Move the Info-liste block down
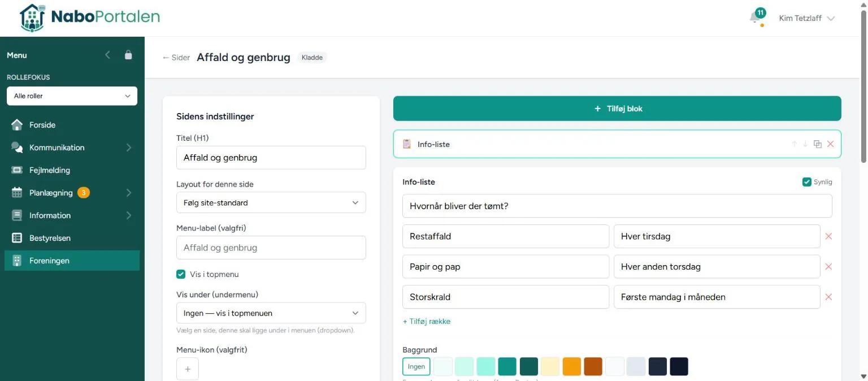Image resolution: width=868 pixels, height=381 pixels. [805, 144]
